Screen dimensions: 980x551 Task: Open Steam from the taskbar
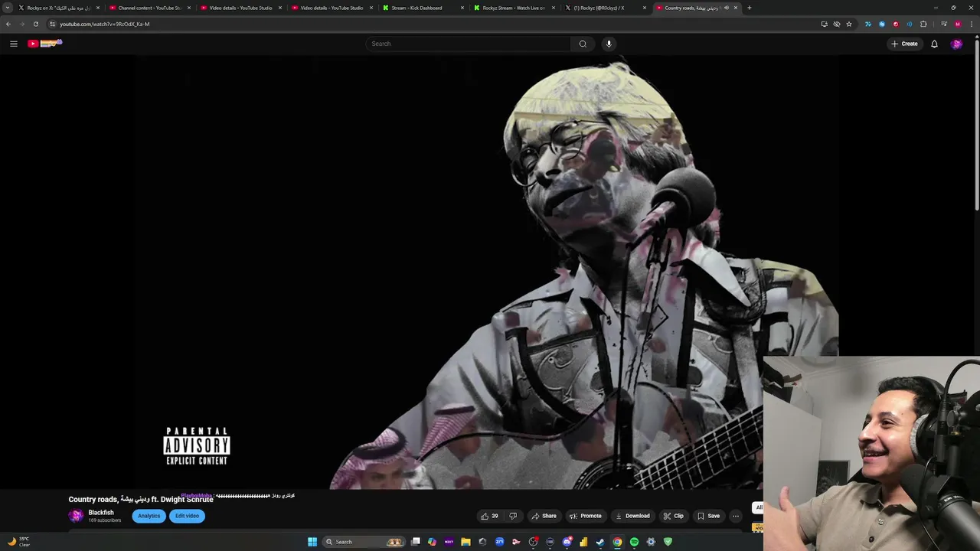[600, 542]
